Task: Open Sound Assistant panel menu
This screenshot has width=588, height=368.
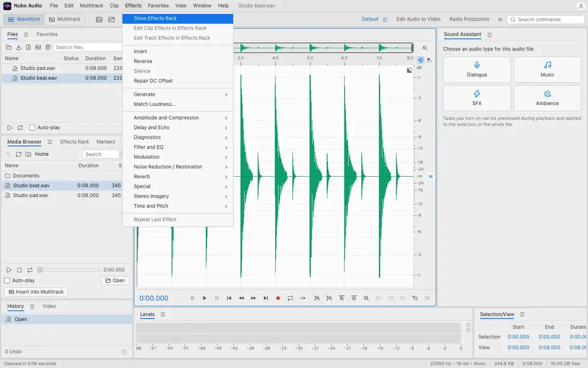Action: click(x=490, y=34)
